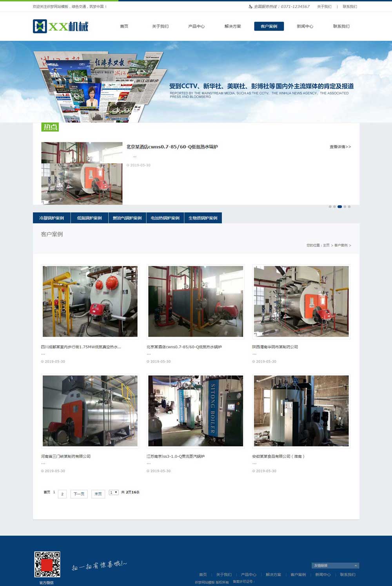Open the 陕西渭南华阴市某制药公司 case thumbnail
Image resolution: width=392 pixels, height=586 pixels.
(x=301, y=301)
